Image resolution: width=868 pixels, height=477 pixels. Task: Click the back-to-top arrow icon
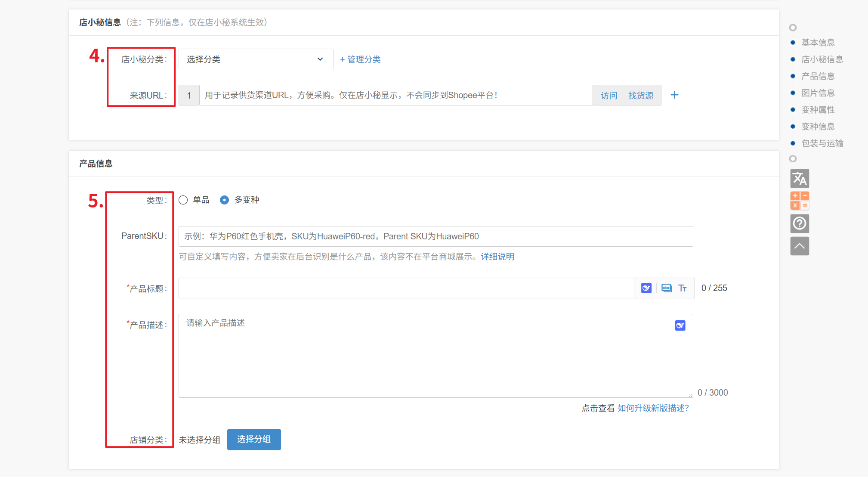click(800, 246)
